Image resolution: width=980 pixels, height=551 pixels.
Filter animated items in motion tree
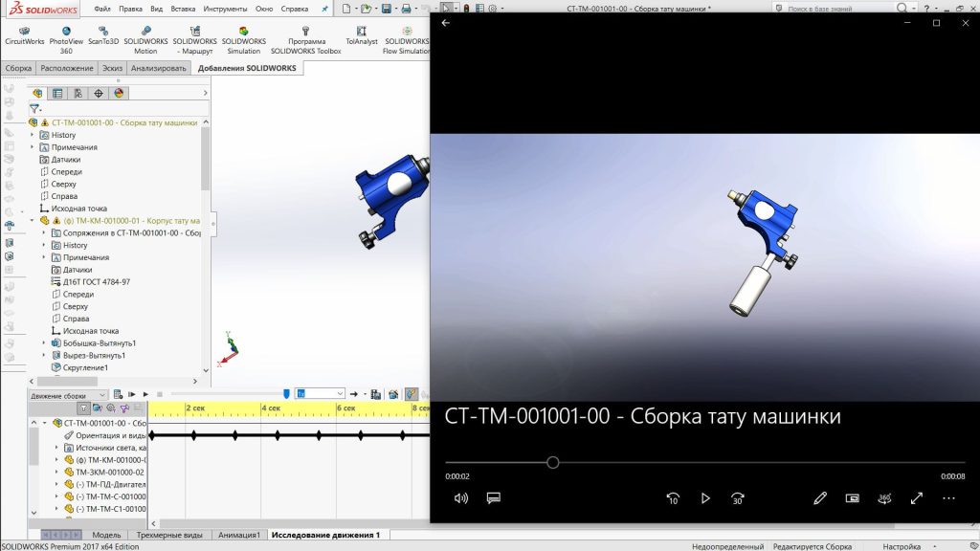tap(97, 408)
